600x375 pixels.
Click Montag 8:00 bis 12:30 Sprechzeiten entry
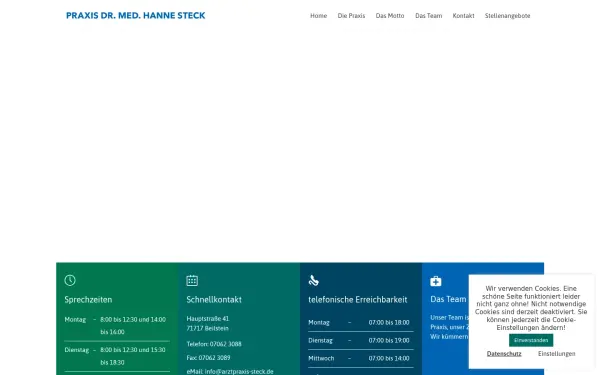117,326
